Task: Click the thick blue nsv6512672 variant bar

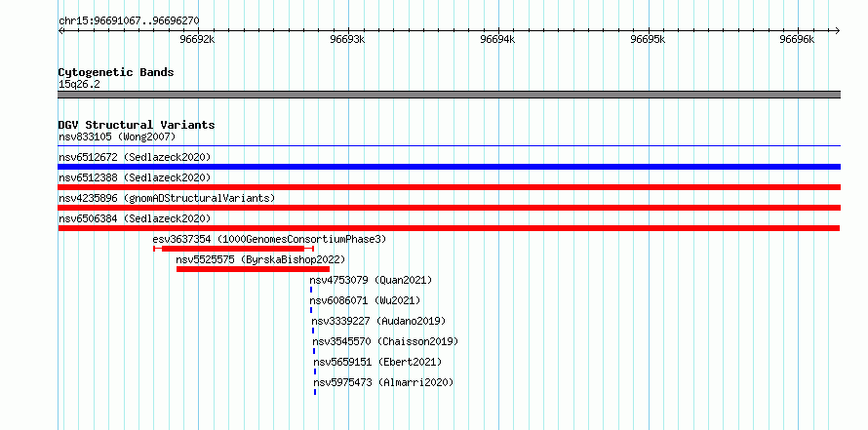Action: pyautogui.click(x=449, y=167)
